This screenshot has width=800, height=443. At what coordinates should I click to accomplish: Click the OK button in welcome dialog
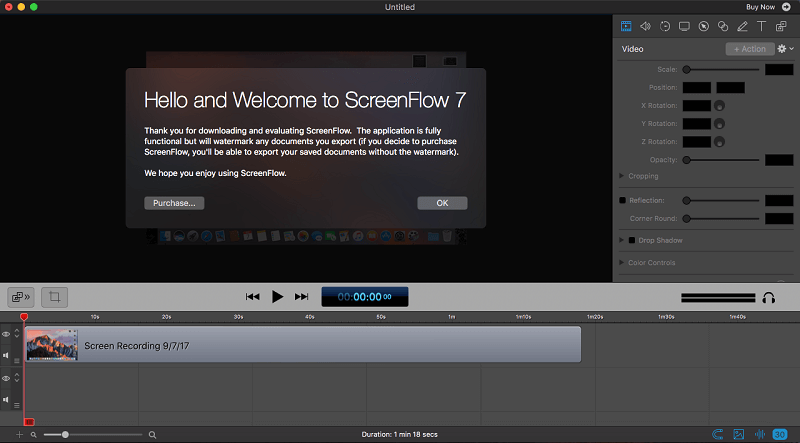pos(442,203)
